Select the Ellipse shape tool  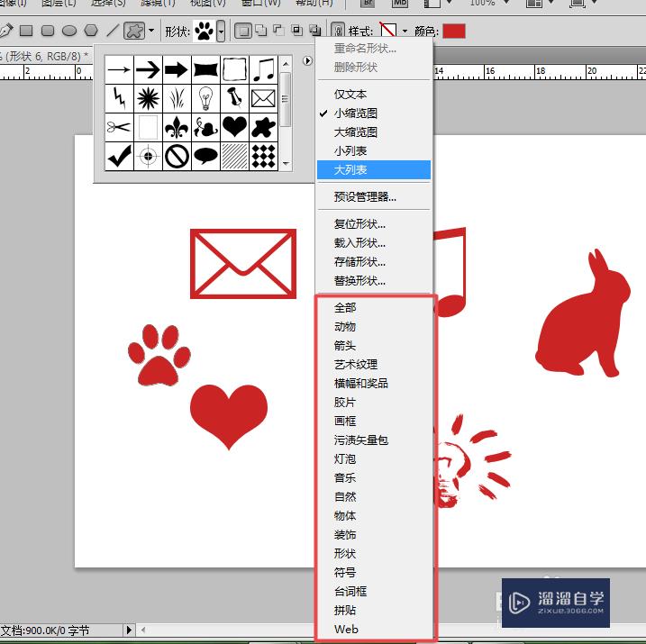69,32
